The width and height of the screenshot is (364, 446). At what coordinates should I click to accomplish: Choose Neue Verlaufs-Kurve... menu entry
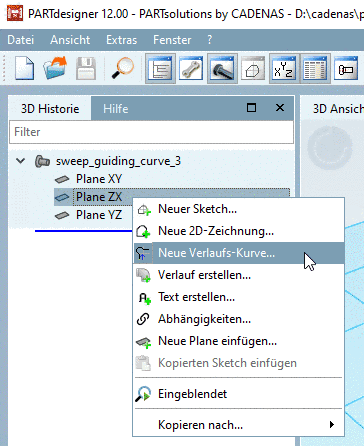pyautogui.click(x=239, y=253)
